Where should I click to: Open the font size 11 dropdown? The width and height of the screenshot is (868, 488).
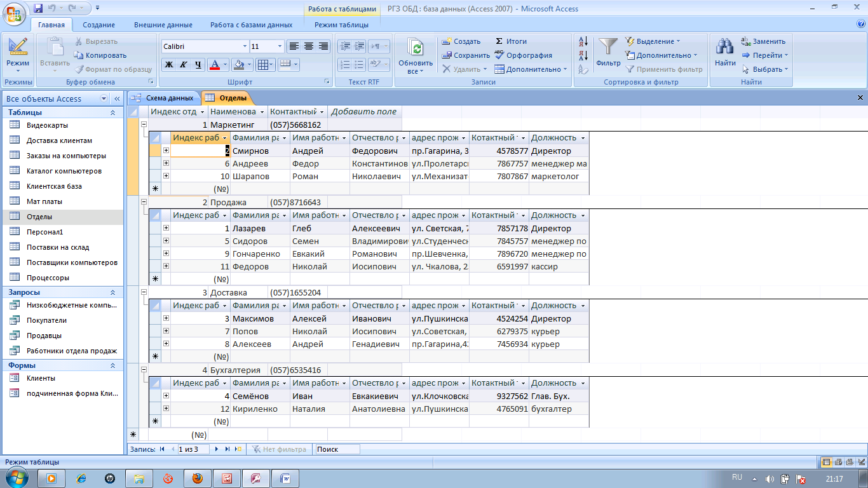point(280,46)
